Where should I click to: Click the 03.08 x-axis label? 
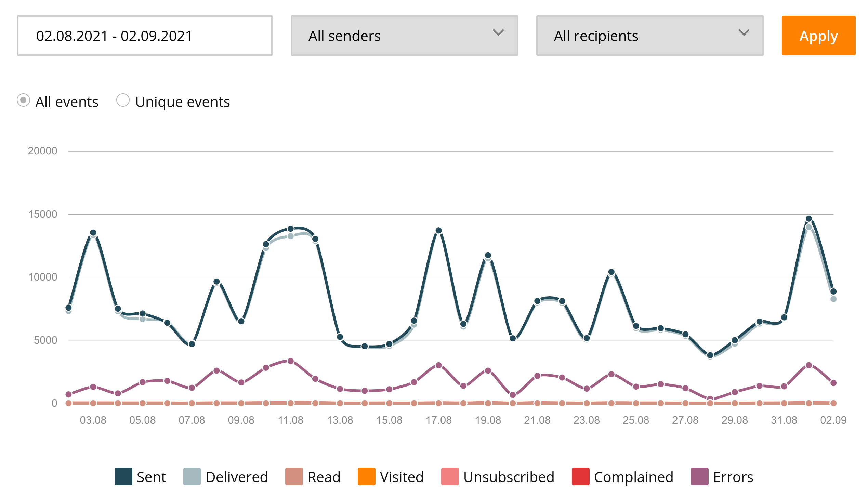point(93,420)
